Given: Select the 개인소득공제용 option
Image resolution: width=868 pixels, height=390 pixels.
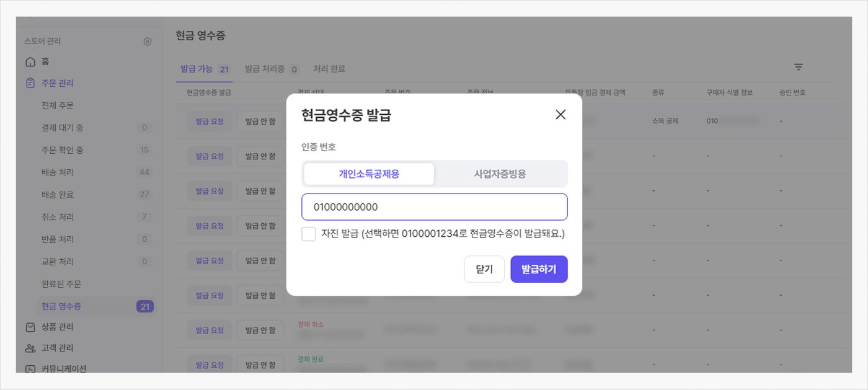Looking at the screenshot, I should (x=369, y=174).
